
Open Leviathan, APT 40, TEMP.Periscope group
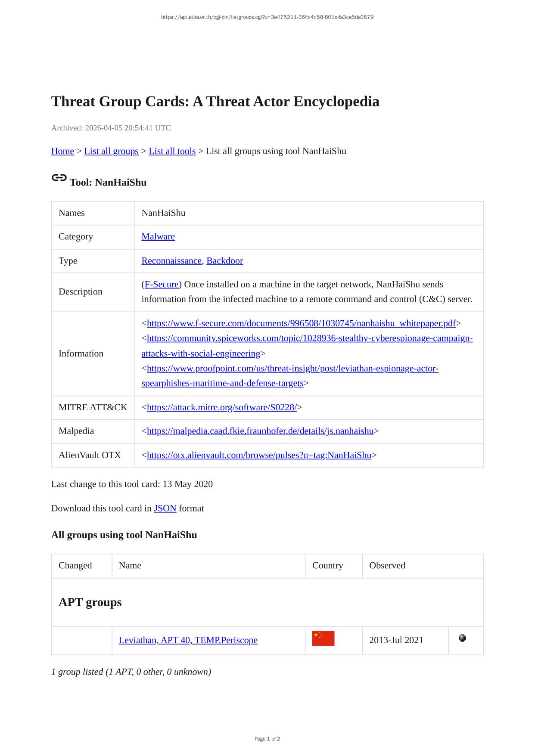[188, 640]
